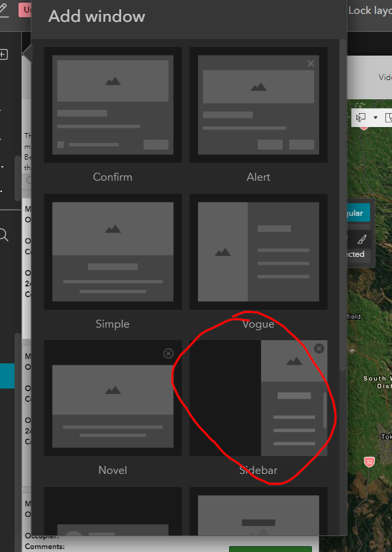Screen dimensions: 392x552
Task: Click the Alert template label
Action: [x=258, y=177]
